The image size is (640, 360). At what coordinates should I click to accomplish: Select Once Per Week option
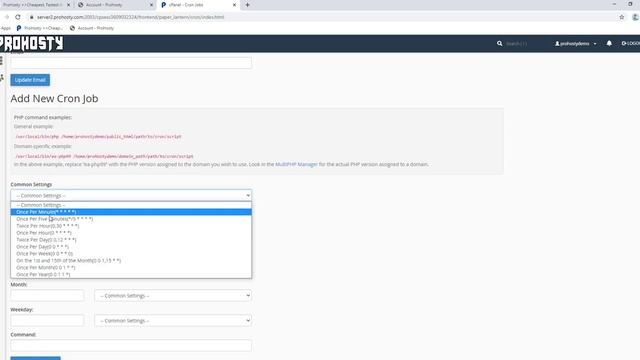click(131, 253)
